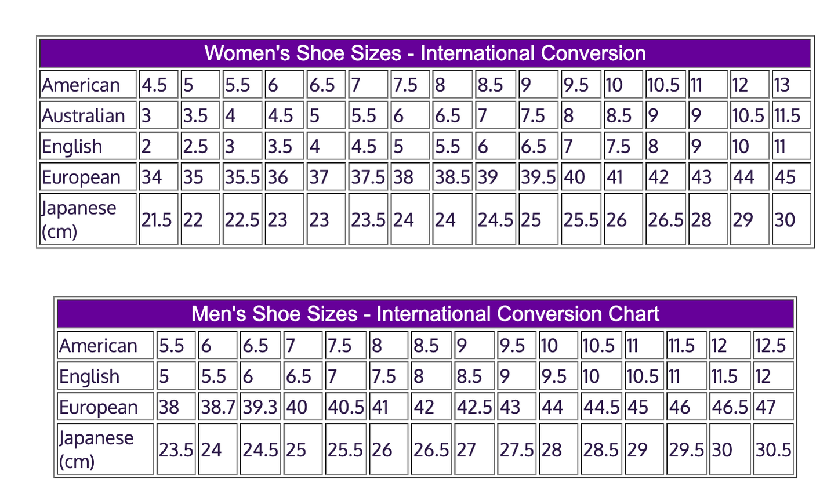838x504 pixels.
Task: Click the Women's Shoe Sizes table title
Action: (x=425, y=53)
